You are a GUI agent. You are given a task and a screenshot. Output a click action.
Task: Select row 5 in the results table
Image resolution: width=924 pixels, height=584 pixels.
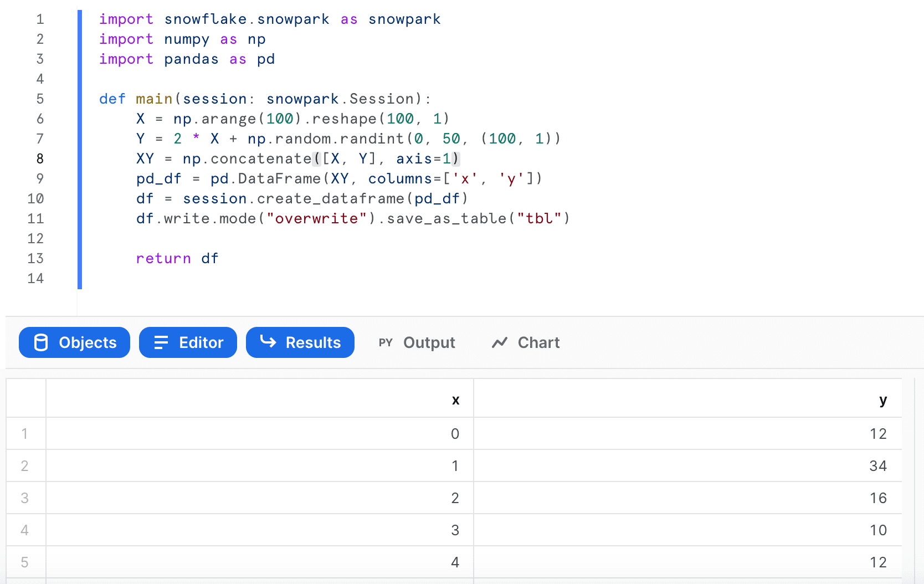point(25,561)
